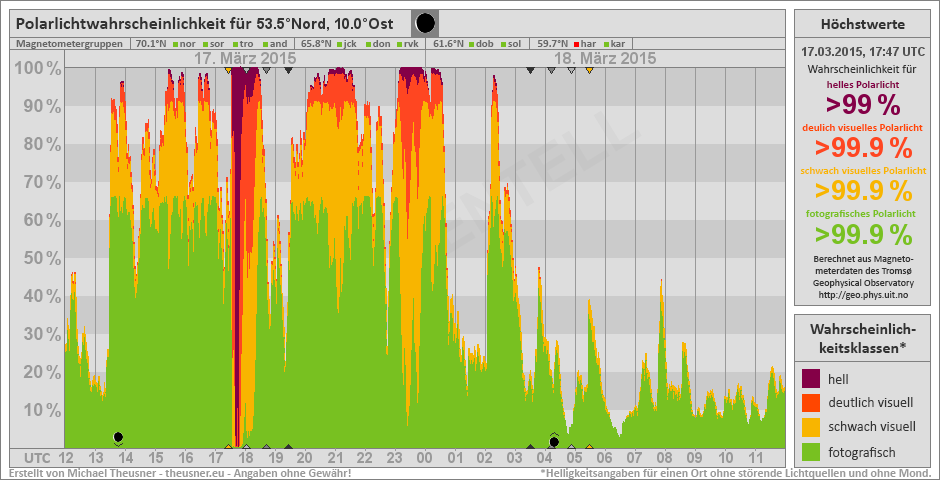Click the green status square for 'tro'
Image resolution: width=940 pixels, height=480 pixels.
pos(236,44)
